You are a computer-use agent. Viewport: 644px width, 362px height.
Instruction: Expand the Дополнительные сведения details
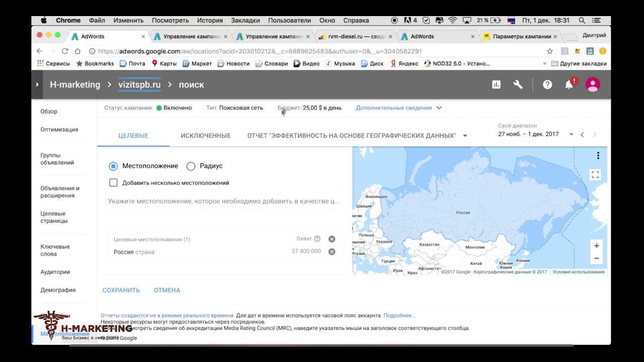pos(398,108)
